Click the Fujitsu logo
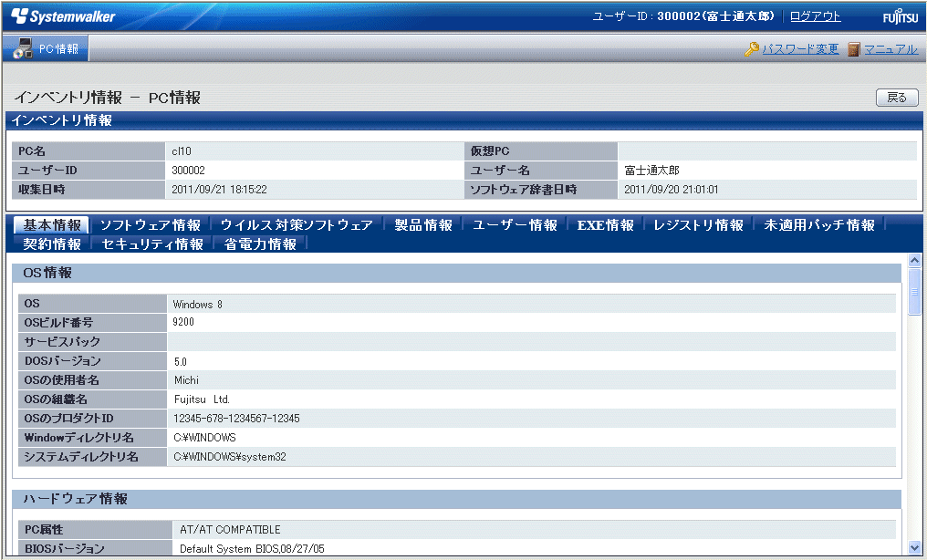927x560 pixels. pos(900,17)
